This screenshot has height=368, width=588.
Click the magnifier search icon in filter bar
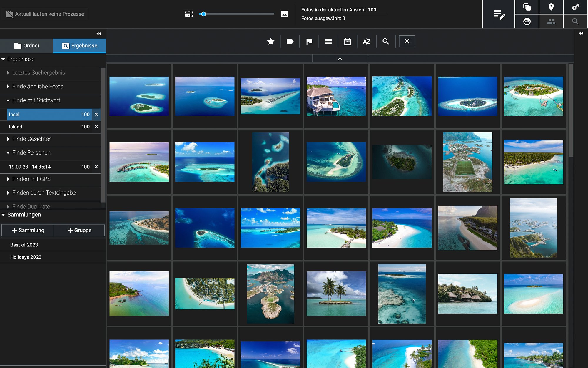pyautogui.click(x=386, y=42)
